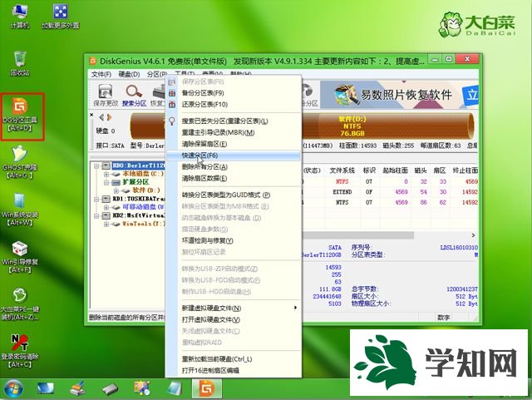Open the Computer desktop icon

(x=20, y=16)
